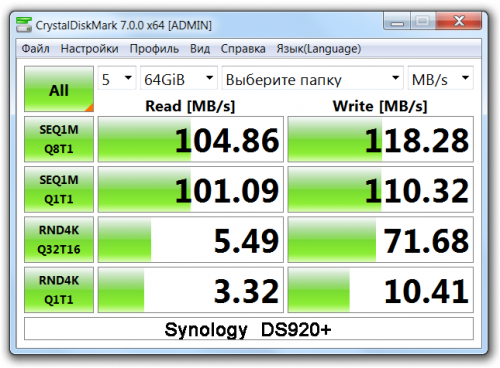Open the Выберите папку drive dropdown
This screenshot has height=368, width=500.
[313, 78]
